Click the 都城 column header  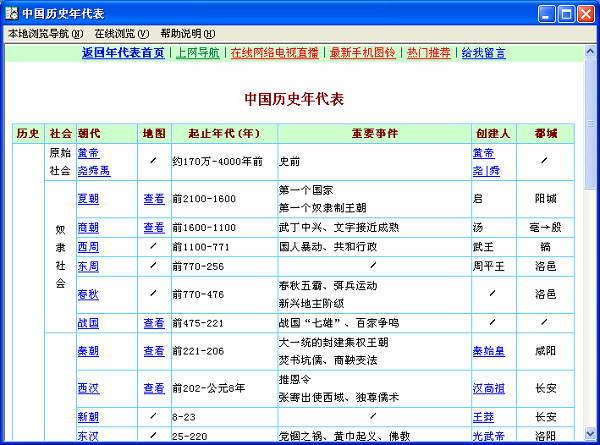546,134
